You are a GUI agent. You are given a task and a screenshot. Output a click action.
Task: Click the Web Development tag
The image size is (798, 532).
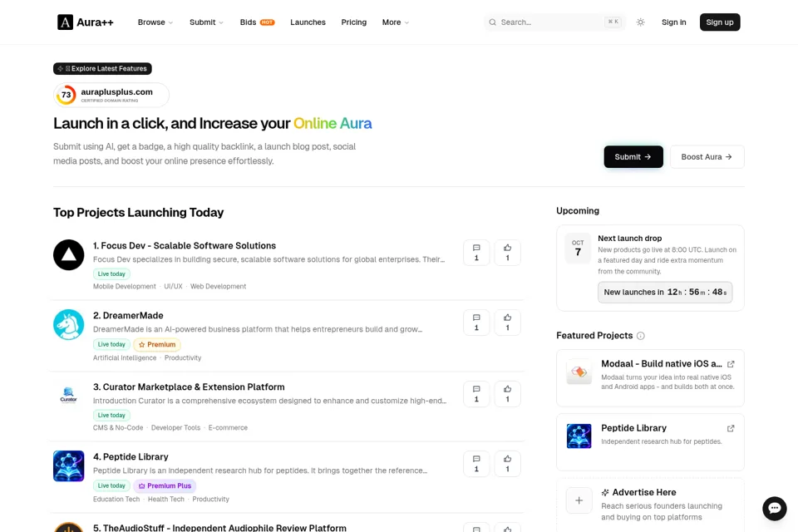219,287
